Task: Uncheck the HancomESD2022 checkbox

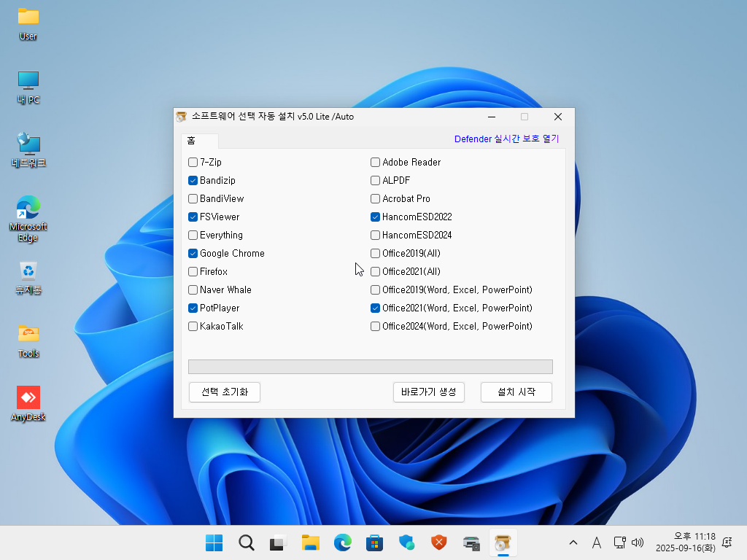Action: pos(376,217)
